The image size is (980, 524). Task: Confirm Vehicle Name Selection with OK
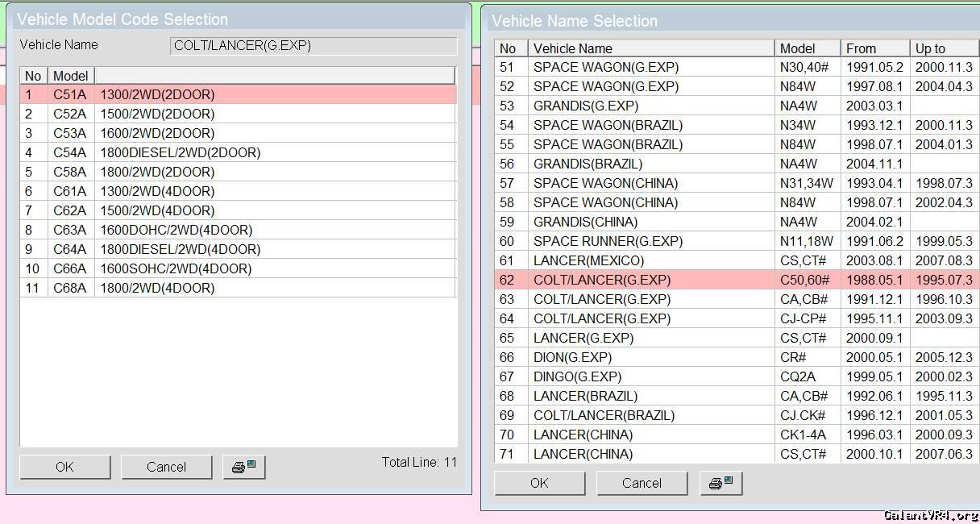coord(539,483)
